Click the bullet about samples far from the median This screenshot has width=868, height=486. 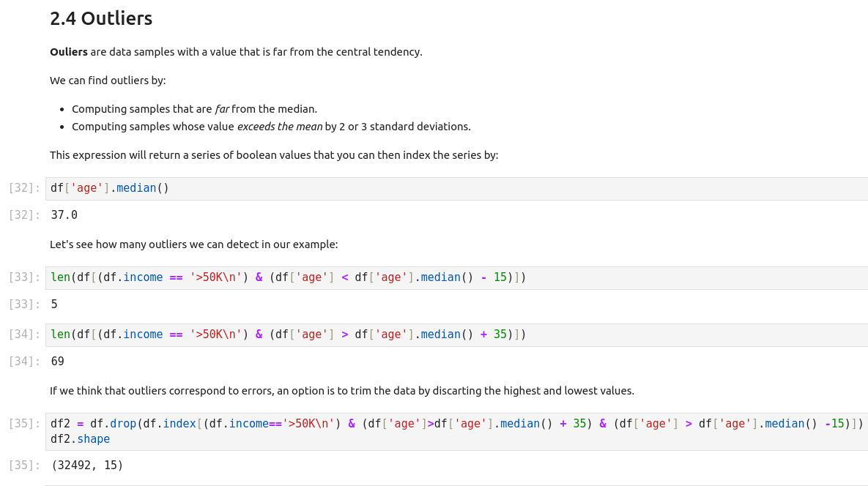pyautogui.click(x=194, y=109)
